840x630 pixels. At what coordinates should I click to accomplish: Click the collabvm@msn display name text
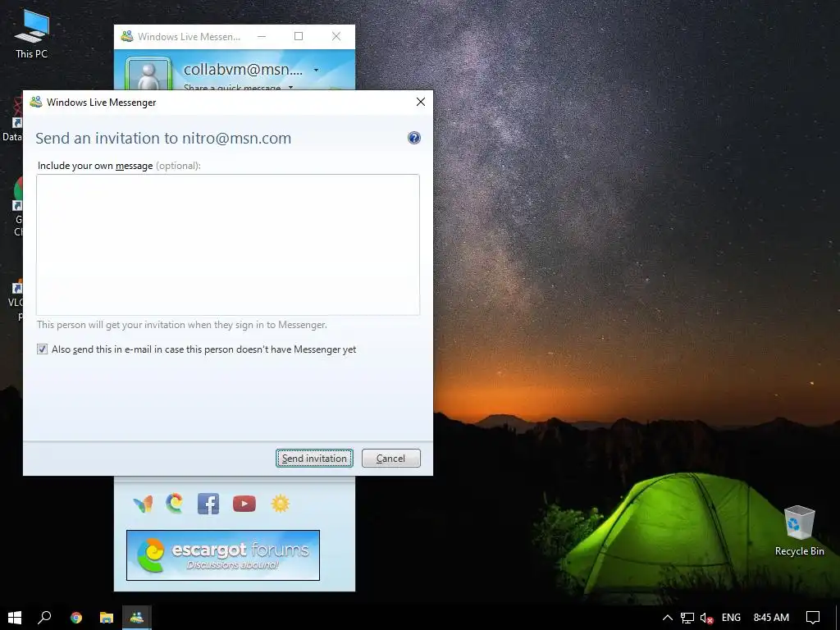[x=243, y=70]
